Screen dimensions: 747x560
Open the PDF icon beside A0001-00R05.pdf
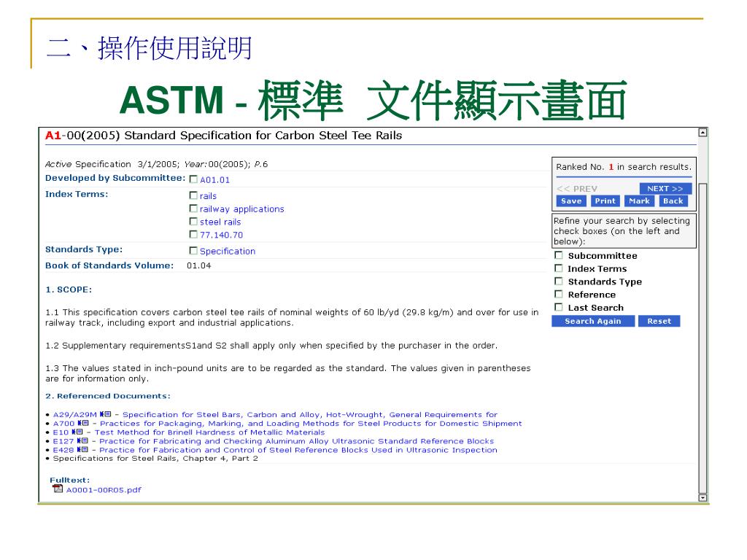(58, 489)
